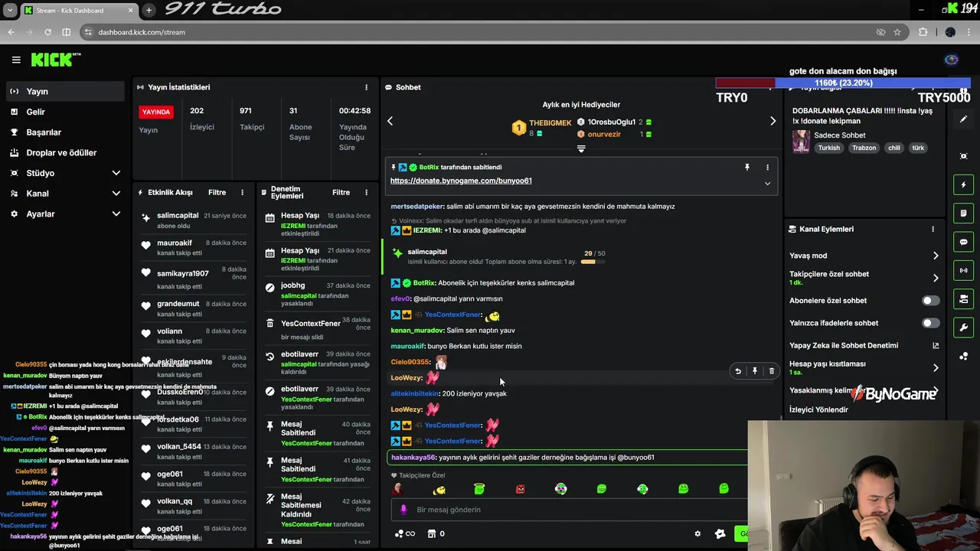Toggle Abonelere özel sohbet switch
This screenshot has height=551, width=980.
(x=930, y=301)
